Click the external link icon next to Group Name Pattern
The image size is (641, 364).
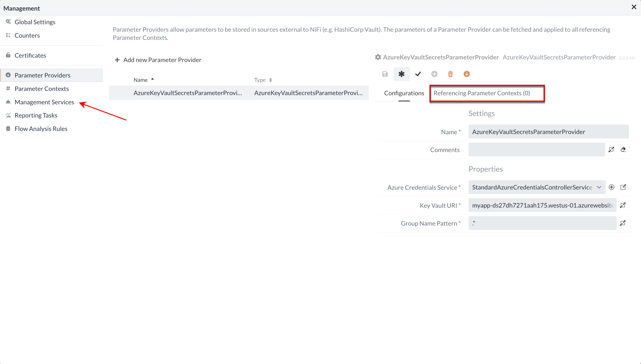(x=623, y=223)
